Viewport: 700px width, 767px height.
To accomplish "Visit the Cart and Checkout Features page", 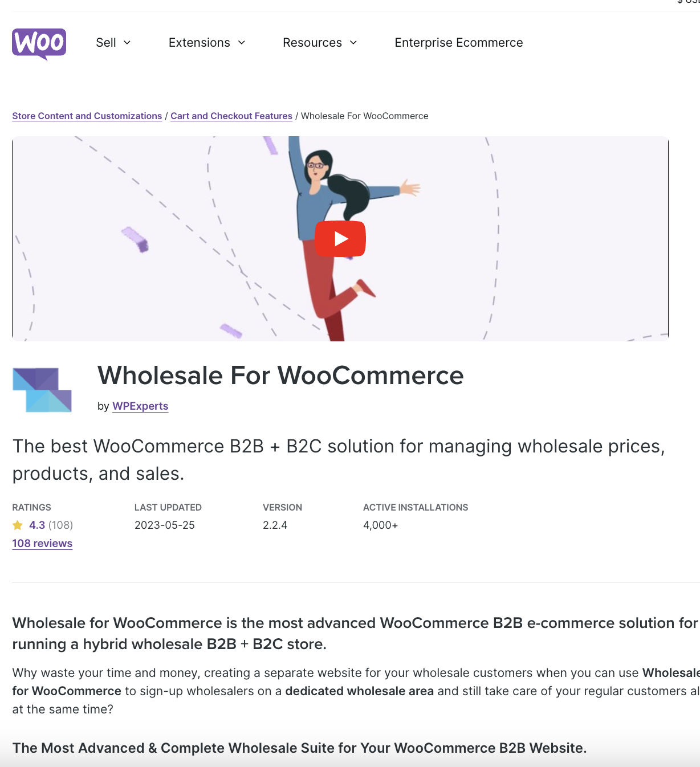I will click(231, 116).
